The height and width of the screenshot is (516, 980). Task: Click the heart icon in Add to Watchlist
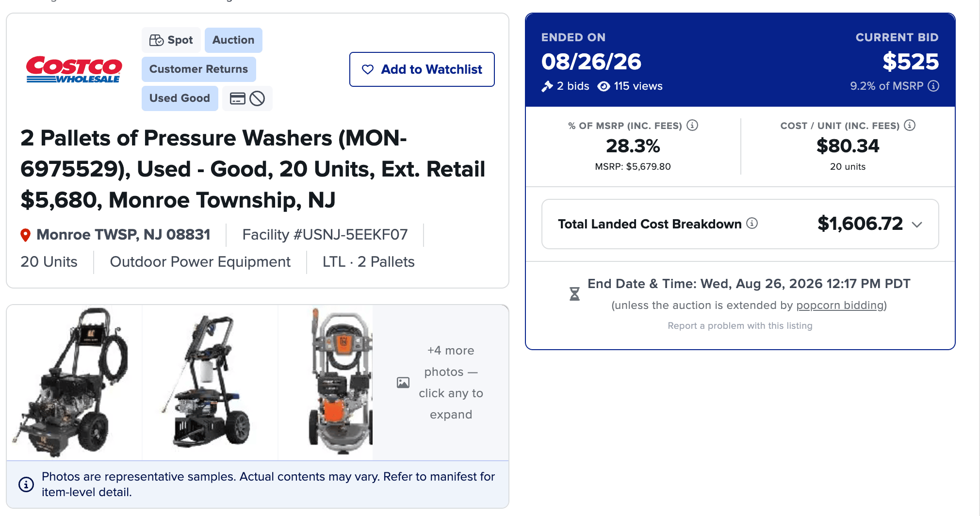click(x=368, y=69)
